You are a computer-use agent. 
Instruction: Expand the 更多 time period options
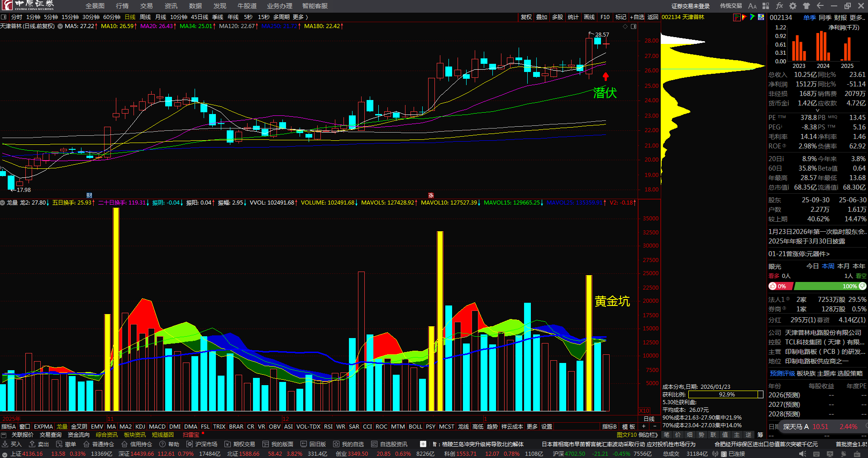coord(300,17)
